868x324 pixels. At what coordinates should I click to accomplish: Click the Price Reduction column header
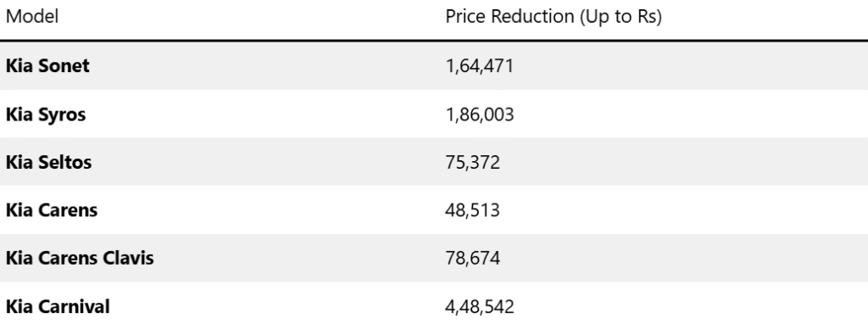[x=554, y=17]
